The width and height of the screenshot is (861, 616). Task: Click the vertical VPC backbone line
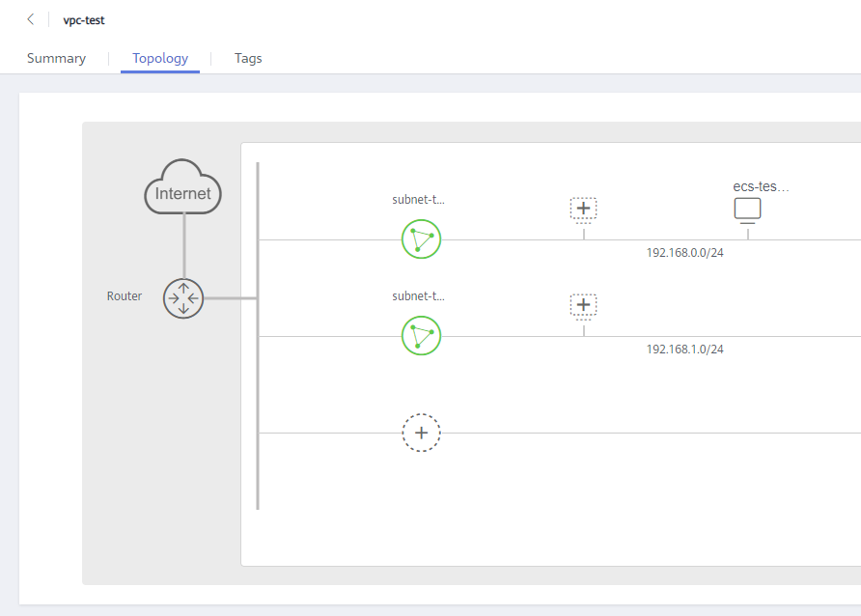[258, 336]
